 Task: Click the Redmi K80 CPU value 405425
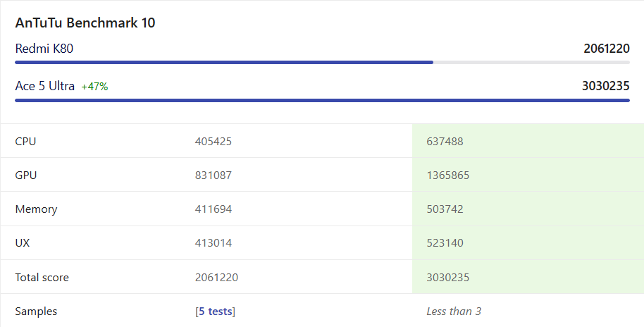(x=213, y=142)
